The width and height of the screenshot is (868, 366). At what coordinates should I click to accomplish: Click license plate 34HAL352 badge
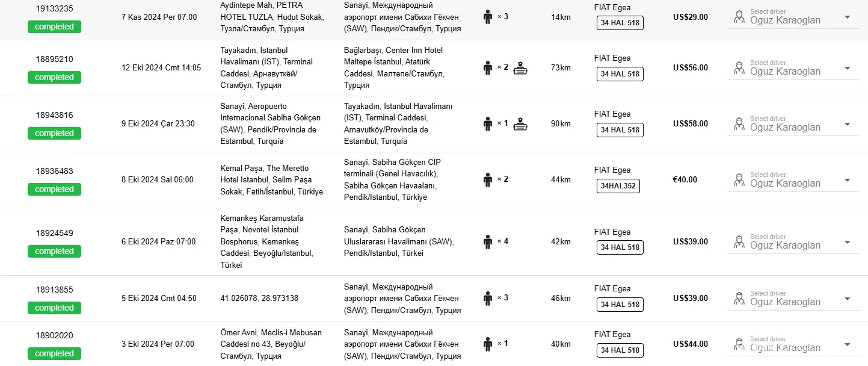pyautogui.click(x=618, y=186)
